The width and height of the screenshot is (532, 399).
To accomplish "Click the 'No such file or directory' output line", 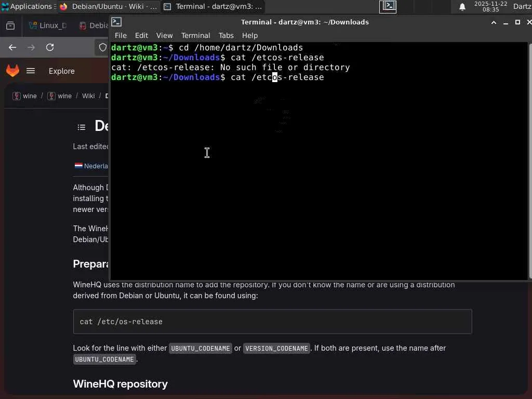I will [230, 68].
